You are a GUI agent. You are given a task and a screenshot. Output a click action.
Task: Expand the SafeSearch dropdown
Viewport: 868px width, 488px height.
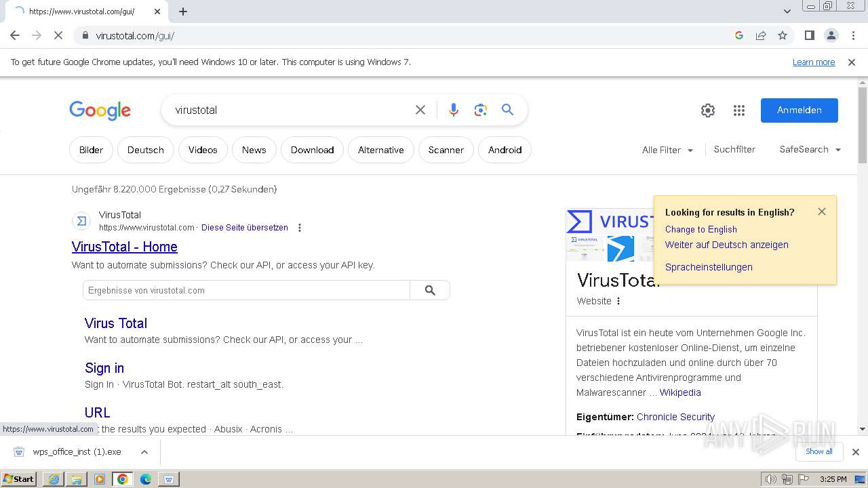point(810,149)
